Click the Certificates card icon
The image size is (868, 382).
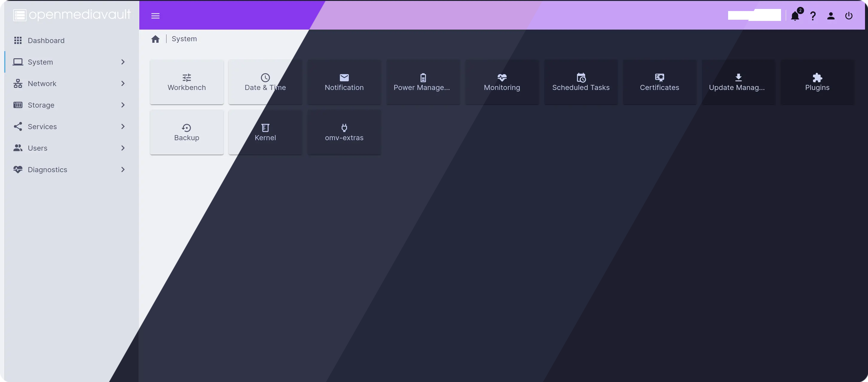[x=659, y=77]
